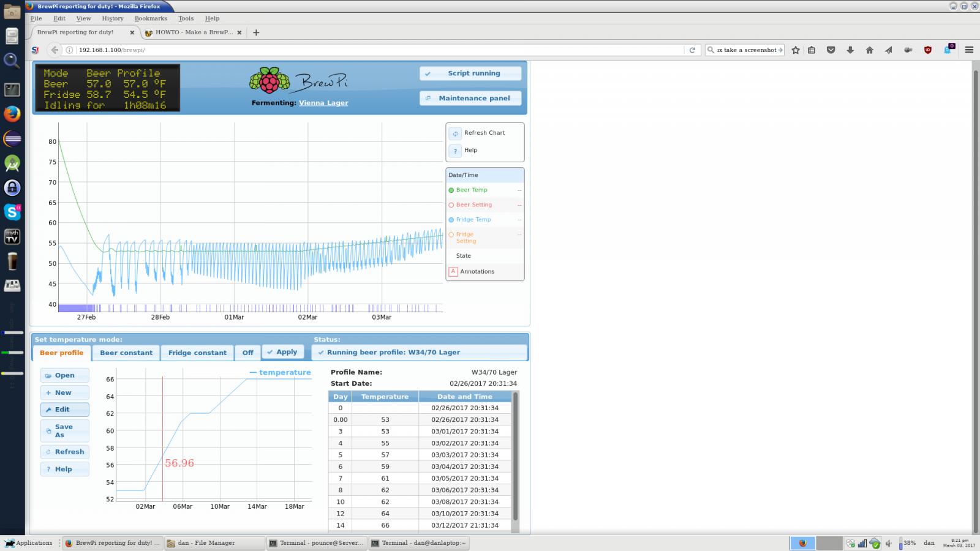Click the profile Help button
Screen dimensions: 980x551
65,470
